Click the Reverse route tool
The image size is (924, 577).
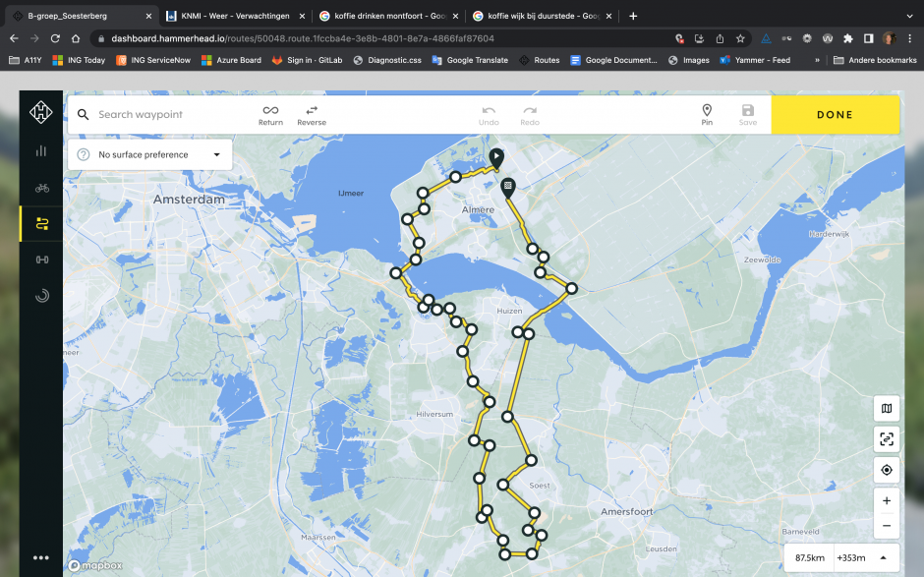pos(312,115)
